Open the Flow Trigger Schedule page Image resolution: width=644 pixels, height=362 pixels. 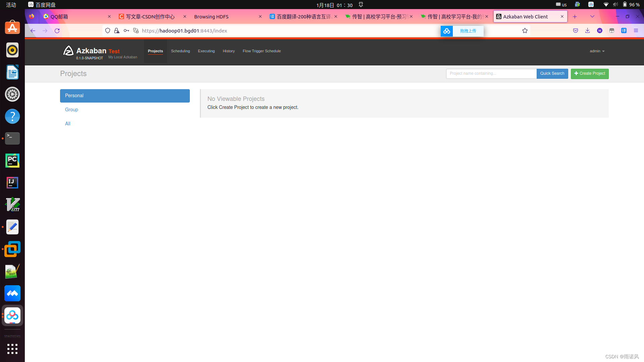[262, 51]
